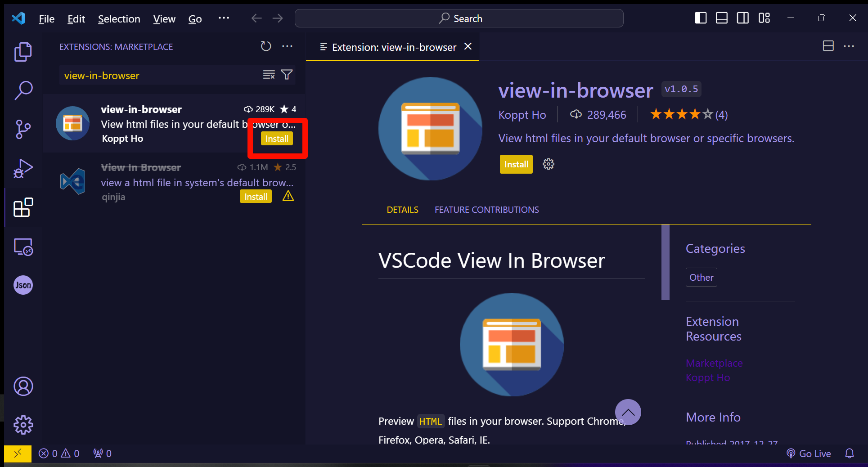Open Remote Explorer in activity bar
Viewport: 868px width, 467px height.
tap(23, 247)
